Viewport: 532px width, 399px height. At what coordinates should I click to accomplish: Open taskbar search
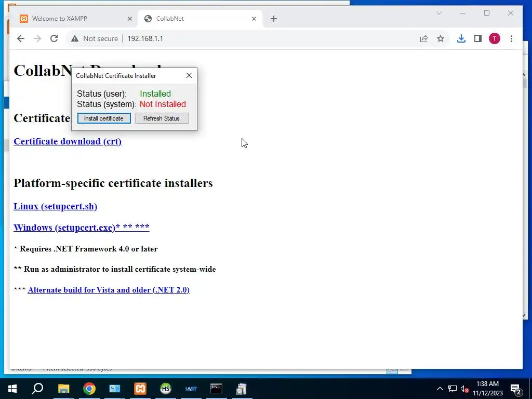click(x=37, y=389)
